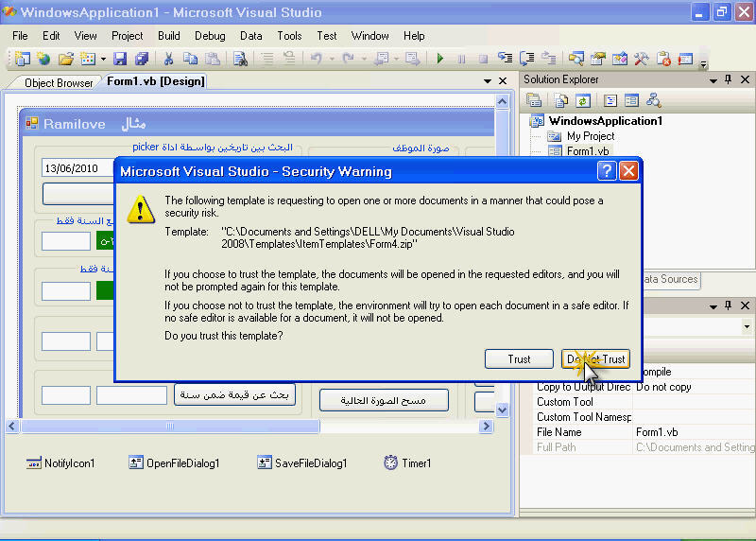Screen dimensions: 756x541
Task: Click the Cut scissors icon
Action: click(x=169, y=59)
